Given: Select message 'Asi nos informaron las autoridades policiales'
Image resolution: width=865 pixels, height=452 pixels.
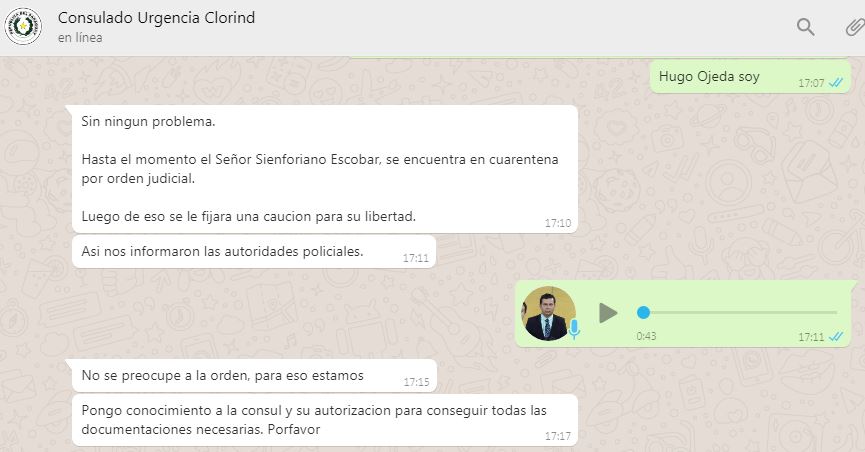Looking at the screenshot, I should (254, 252).
